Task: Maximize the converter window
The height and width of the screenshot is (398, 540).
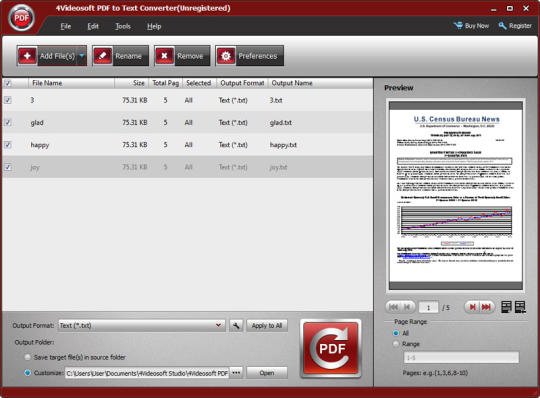Action: [510, 8]
